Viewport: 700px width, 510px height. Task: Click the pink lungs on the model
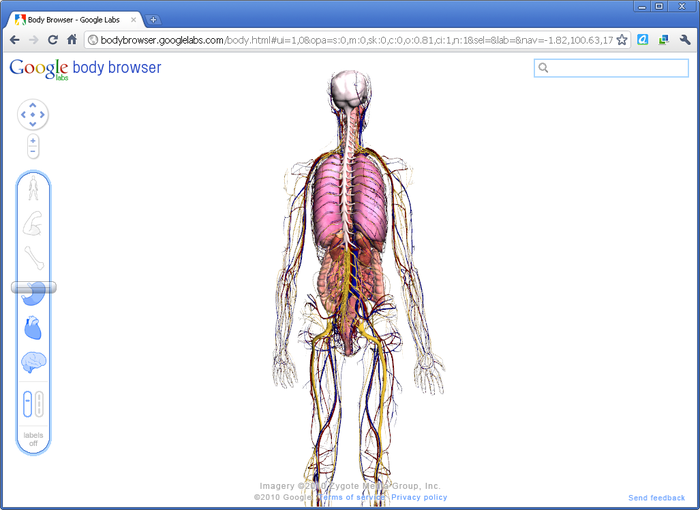tap(349, 201)
